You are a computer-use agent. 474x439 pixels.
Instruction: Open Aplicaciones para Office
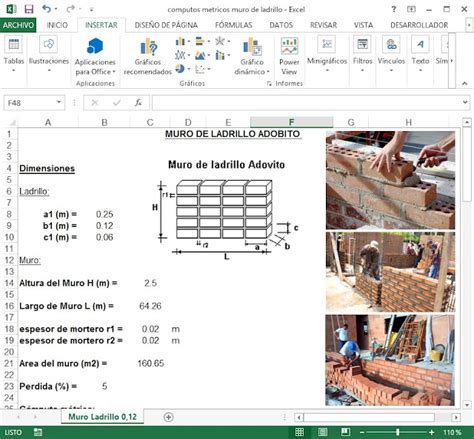95,57
